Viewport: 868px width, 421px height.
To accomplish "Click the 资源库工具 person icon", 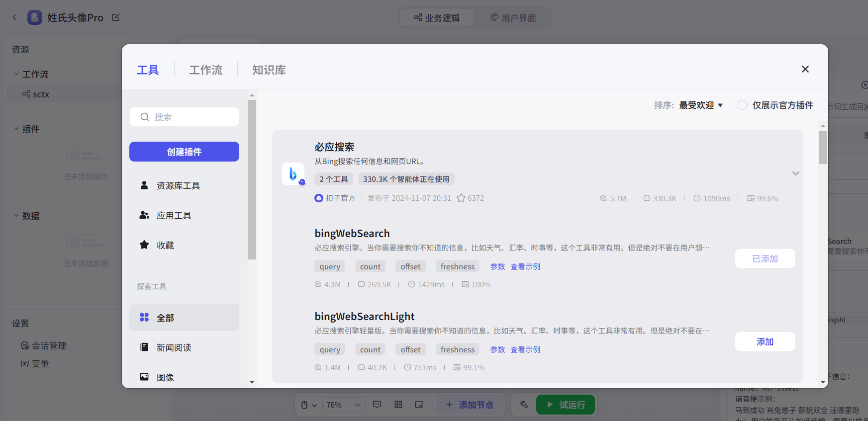I will point(144,185).
